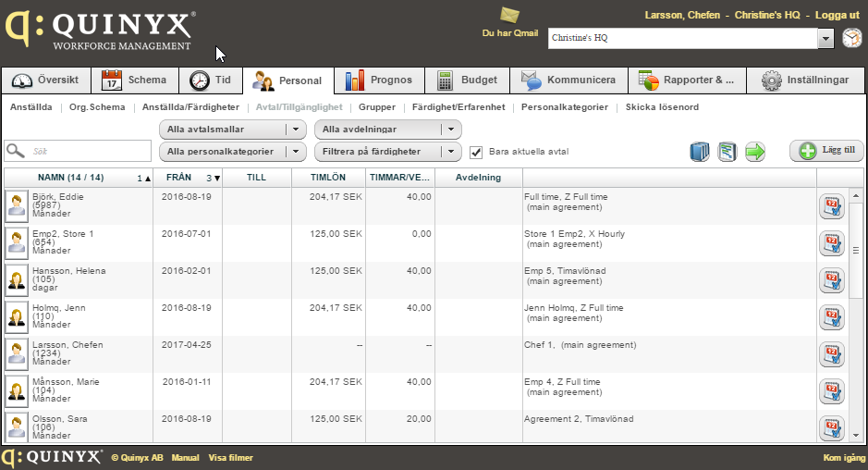
Task: Click the Lägg till button
Action: point(826,150)
